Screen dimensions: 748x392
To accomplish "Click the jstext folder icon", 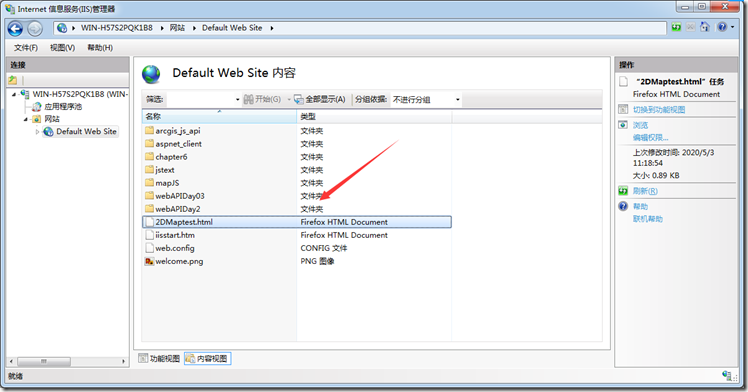I will pos(149,170).
